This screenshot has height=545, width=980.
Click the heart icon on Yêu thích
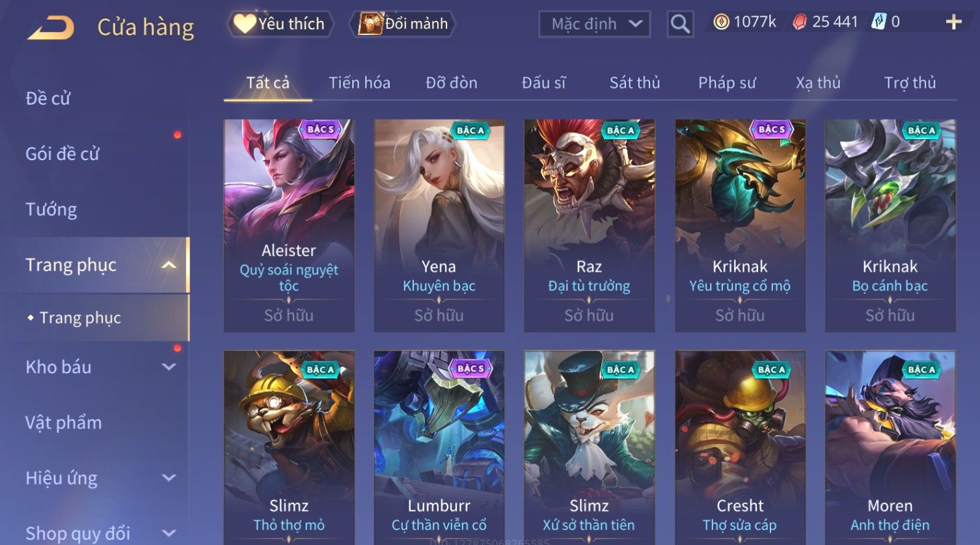[245, 23]
